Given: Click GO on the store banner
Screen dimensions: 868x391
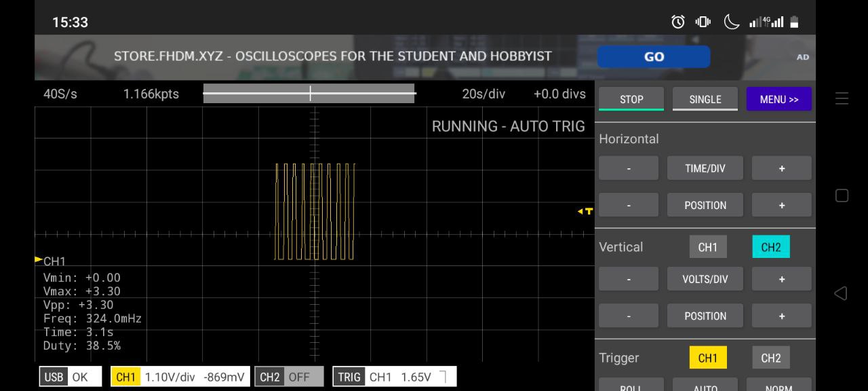Looking at the screenshot, I should tap(653, 57).
